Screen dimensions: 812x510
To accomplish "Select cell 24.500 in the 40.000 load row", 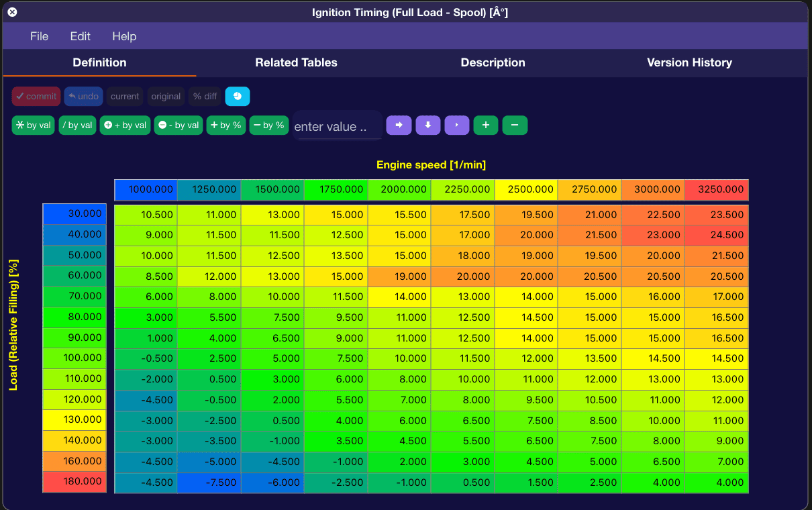I will [x=717, y=236].
